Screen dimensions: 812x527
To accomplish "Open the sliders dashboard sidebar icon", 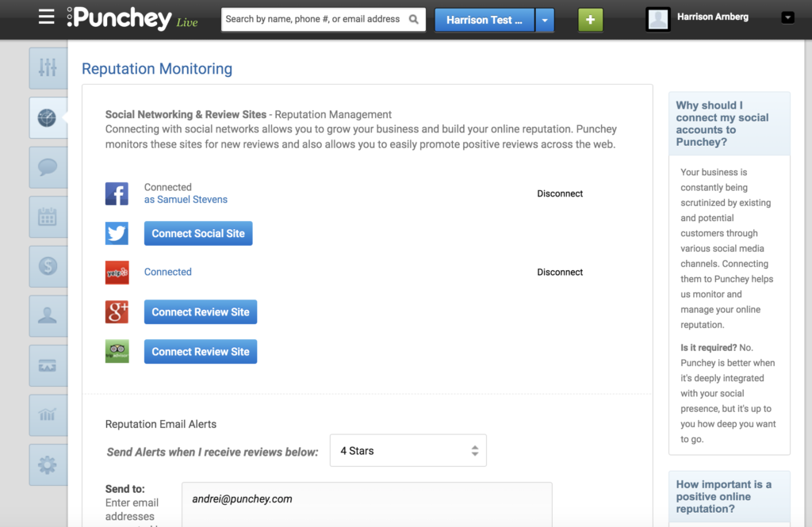I will pyautogui.click(x=48, y=68).
